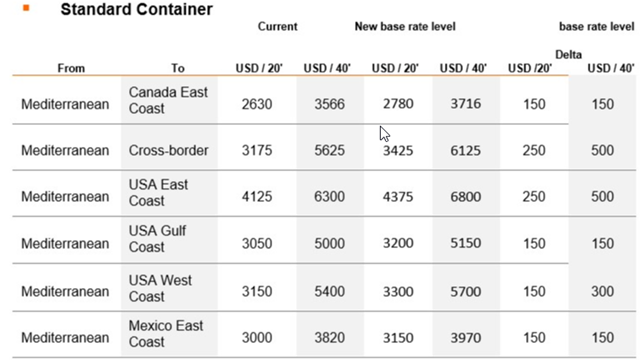The width and height of the screenshot is (640, 360).
Task: Click the new rate value 4375
Action: coord(398,197)
